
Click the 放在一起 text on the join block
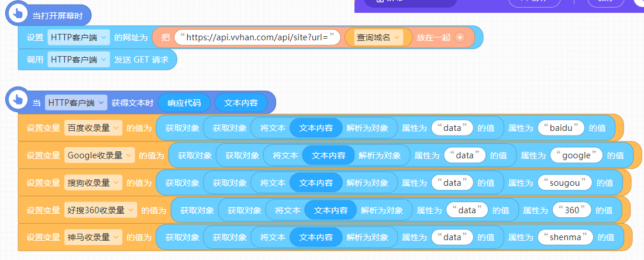(x=433, y=37)
